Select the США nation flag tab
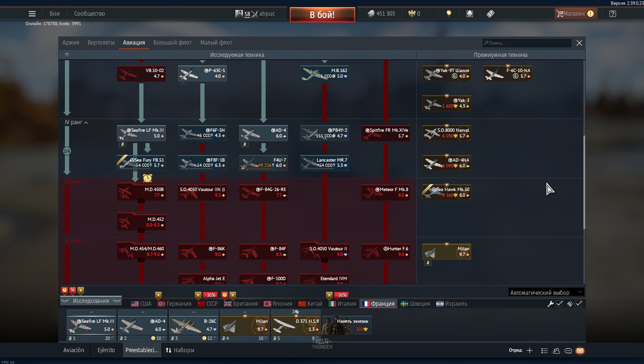 141,304
